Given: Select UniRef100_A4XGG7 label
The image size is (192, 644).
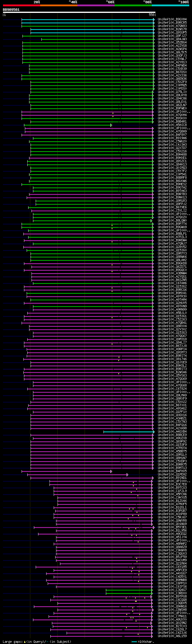Looking at the screenshot, I should click(172, 574).
